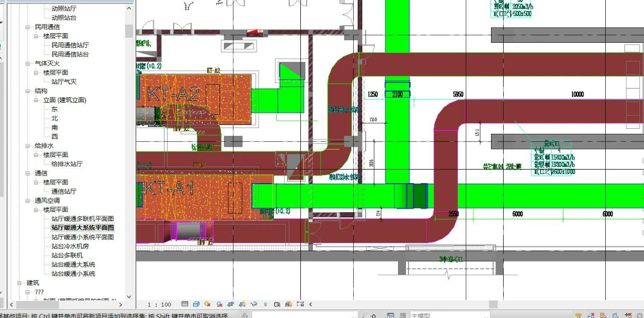Viewport: 644px width, 318px height.
Task: Toggle shadows icon in view control bar
Action: 219,304
